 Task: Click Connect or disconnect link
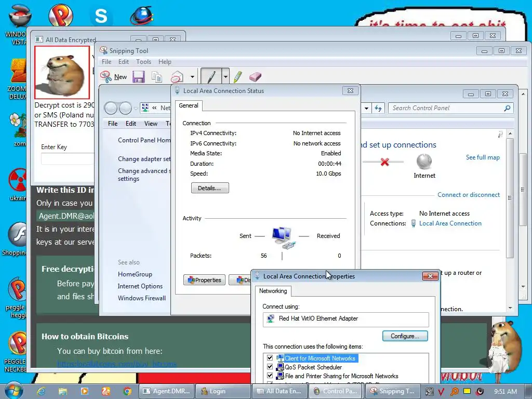pos(468,195)
